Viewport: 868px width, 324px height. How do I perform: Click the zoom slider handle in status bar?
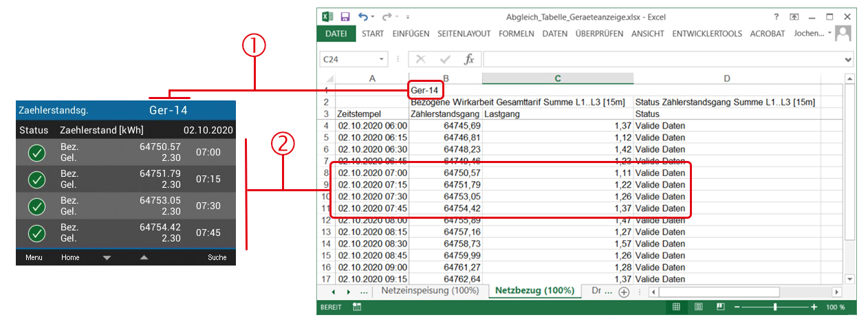pyautogui.click(x=775, y=307)
